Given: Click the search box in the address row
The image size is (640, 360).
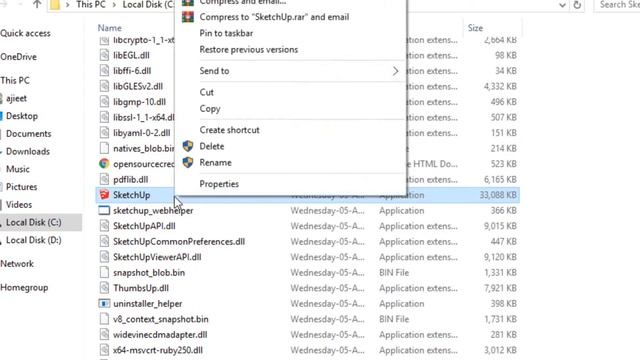Looking at the screenshot, I should tap(616, 5).
